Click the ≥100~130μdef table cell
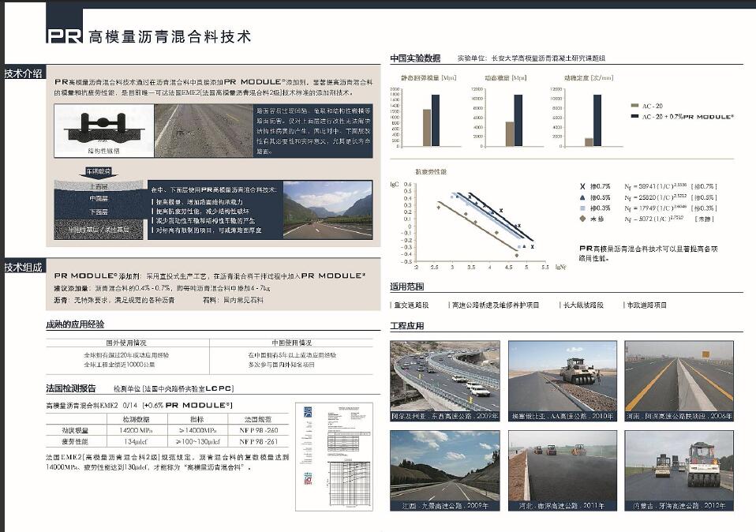Image resolution: width=756 pixels, height=532 pixels. pos(197,442)
